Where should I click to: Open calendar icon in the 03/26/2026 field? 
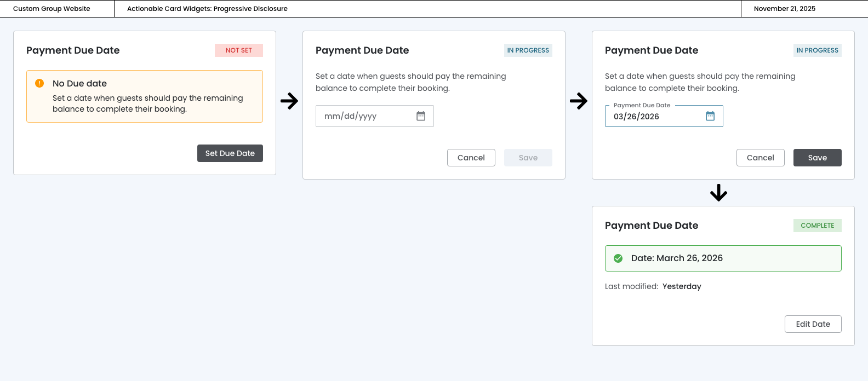710,116
